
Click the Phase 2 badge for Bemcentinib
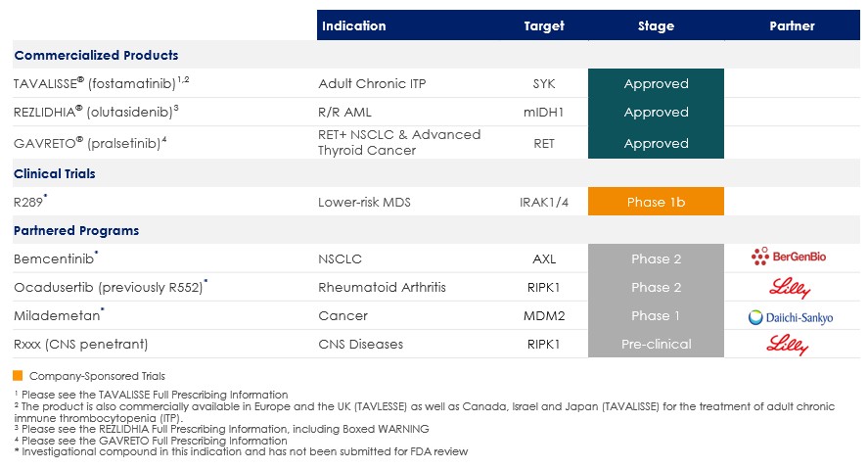[x=656, y=259]
